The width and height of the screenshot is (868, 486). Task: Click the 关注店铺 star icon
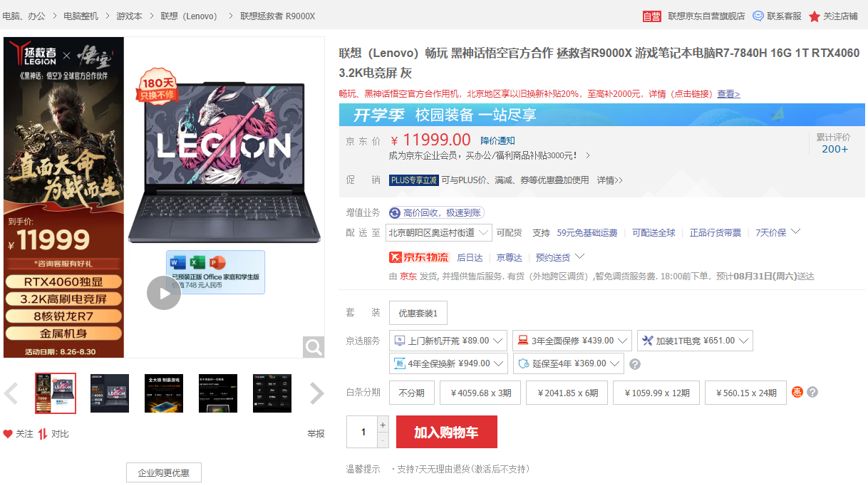(815, 16)
